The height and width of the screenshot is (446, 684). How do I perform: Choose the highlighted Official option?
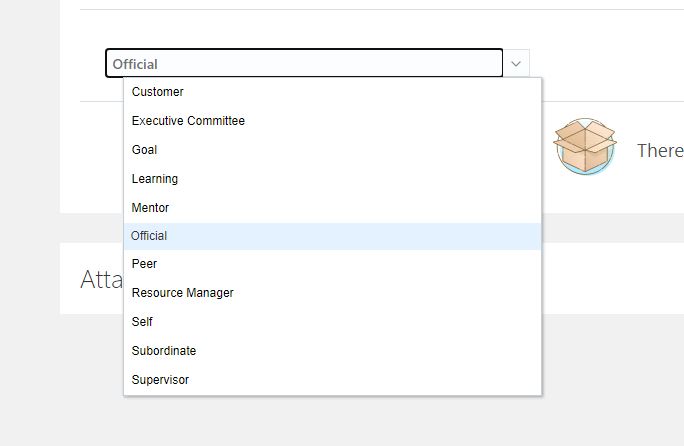(332, 236)
